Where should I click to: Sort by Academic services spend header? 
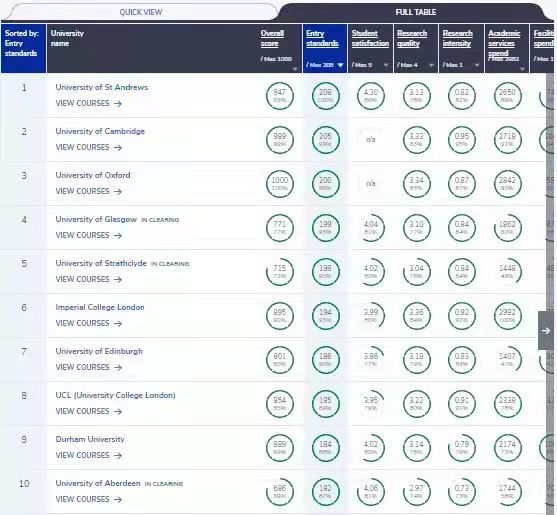504,43
